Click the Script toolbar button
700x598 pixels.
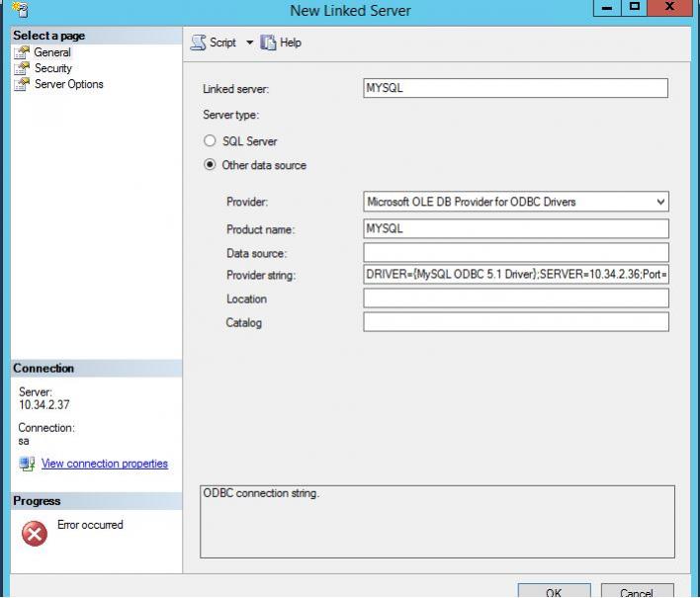pyautogui.click(x=214, y=43)
